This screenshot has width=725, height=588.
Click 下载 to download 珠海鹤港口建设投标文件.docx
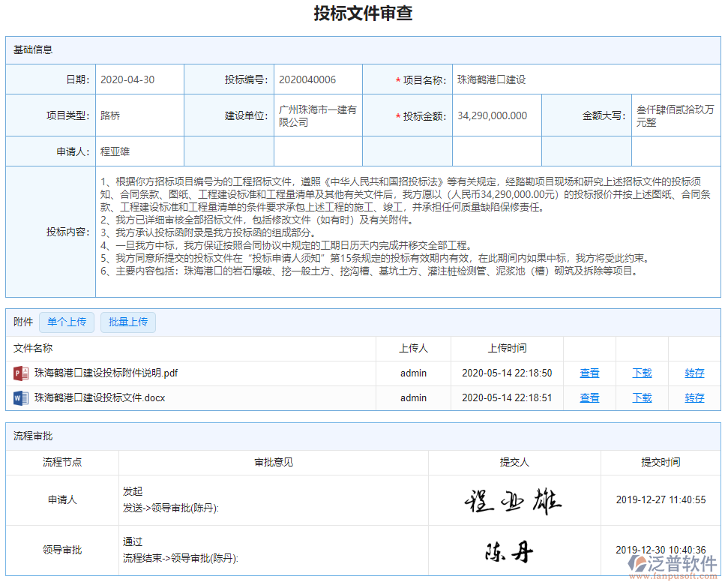(x=642, y=398)
